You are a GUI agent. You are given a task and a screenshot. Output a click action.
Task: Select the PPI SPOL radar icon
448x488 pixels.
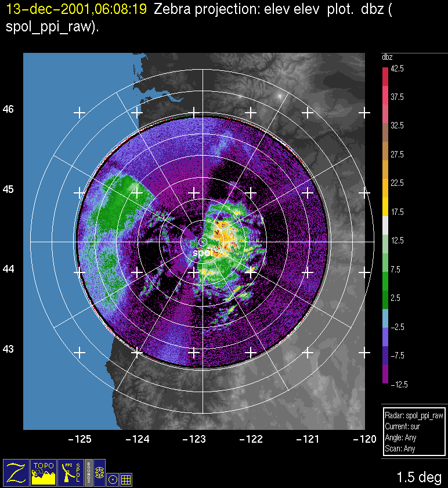pyautogui.click(x=71, y=472)
